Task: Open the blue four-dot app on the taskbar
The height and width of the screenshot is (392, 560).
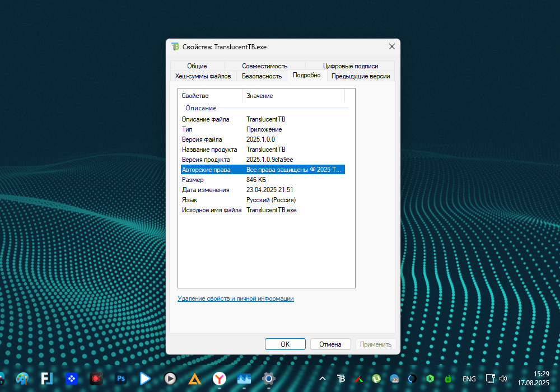Action: [x=72, y=379]
